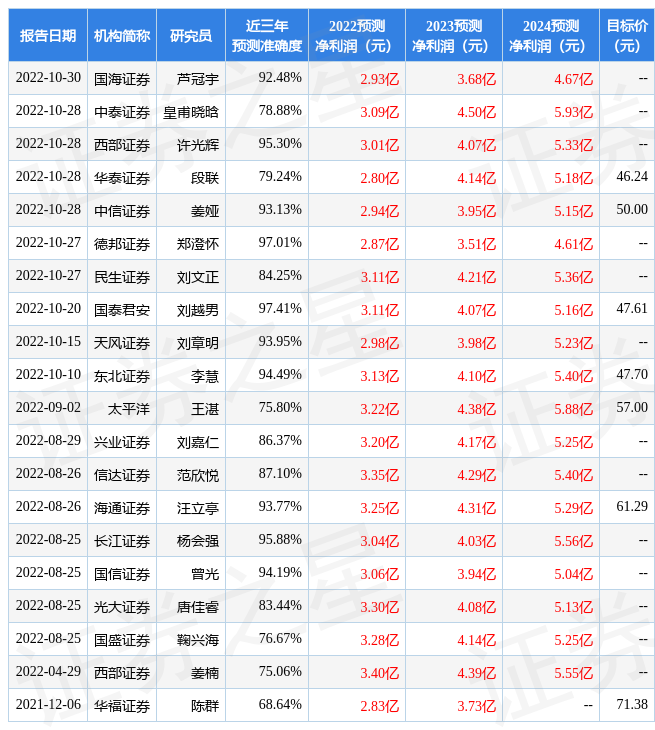The width and height of the screenshot is (655, 730).
Task: Click the 76.67% accuracy value
Action: pos(280,640)
